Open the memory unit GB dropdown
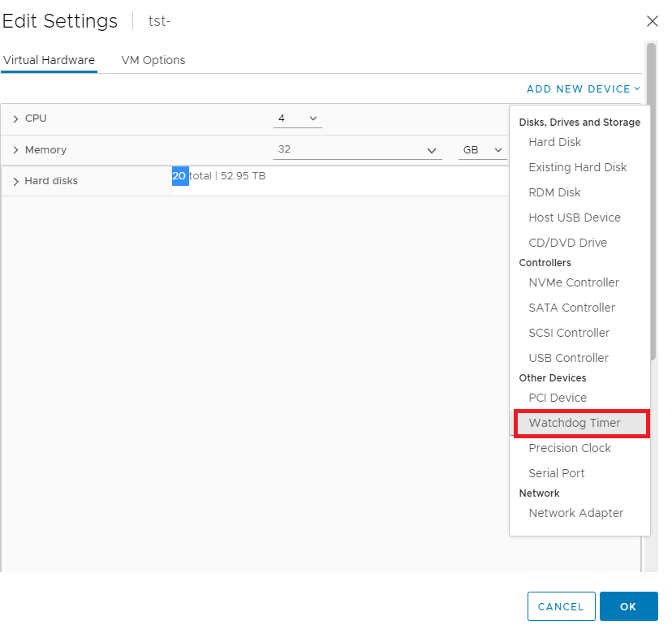672x629 pixels. [x=482, y=150]
